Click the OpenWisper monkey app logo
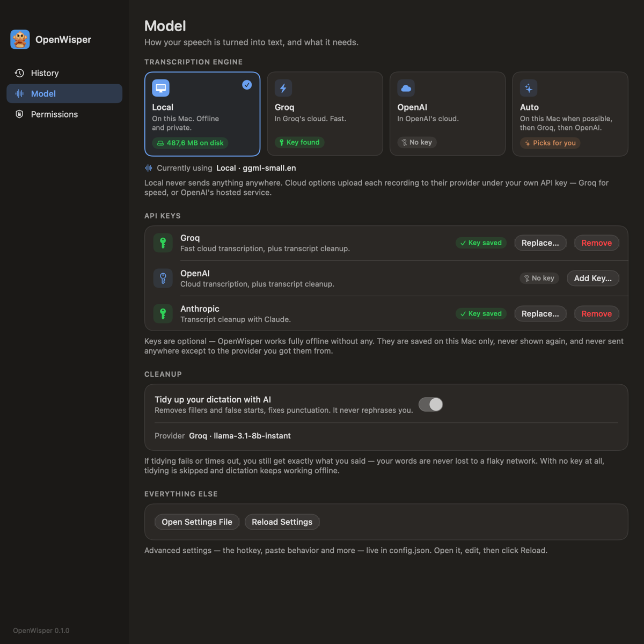This screenshot has width=644, height=644. (20, 40)
